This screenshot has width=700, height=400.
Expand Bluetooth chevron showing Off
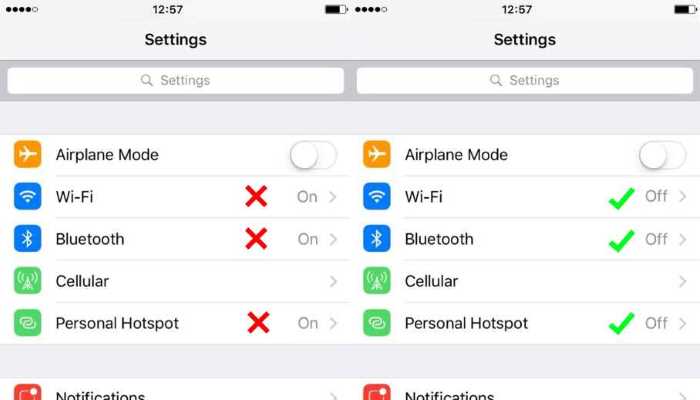[x=682, y=239]
